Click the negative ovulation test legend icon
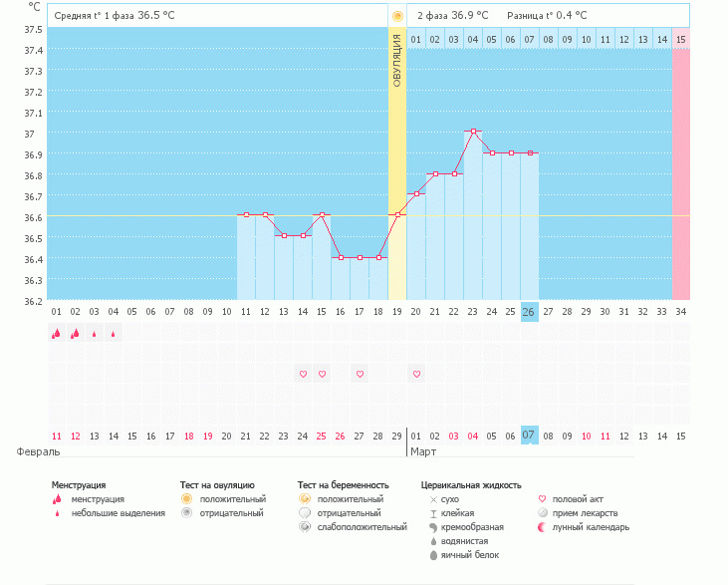The image size is (728, 585). click(x=186, y=512)
